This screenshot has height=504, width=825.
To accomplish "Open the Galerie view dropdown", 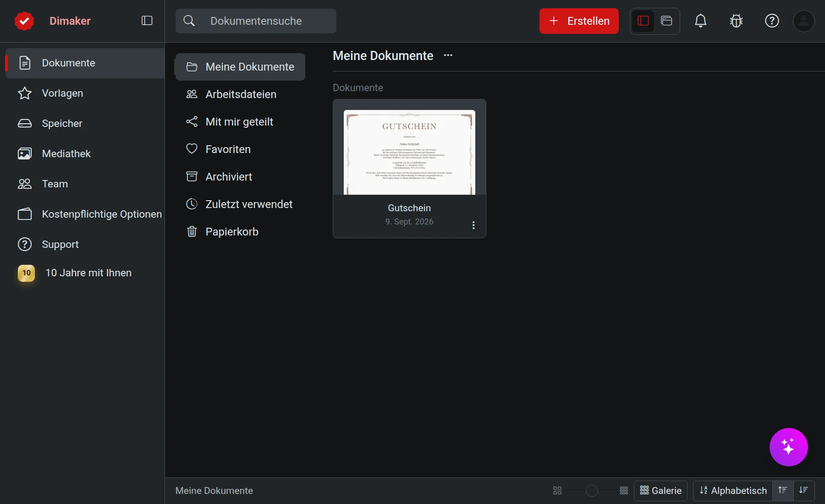I will (660, 491).
